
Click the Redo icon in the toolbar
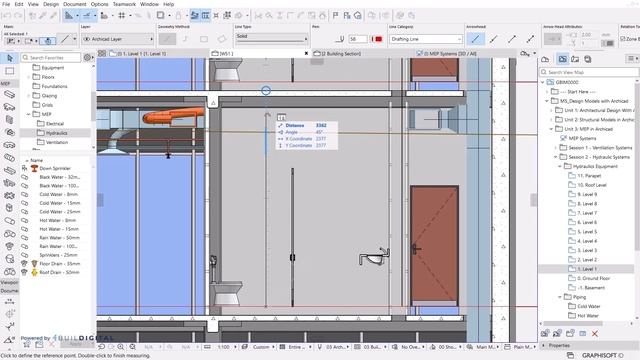tap(18, 16)
